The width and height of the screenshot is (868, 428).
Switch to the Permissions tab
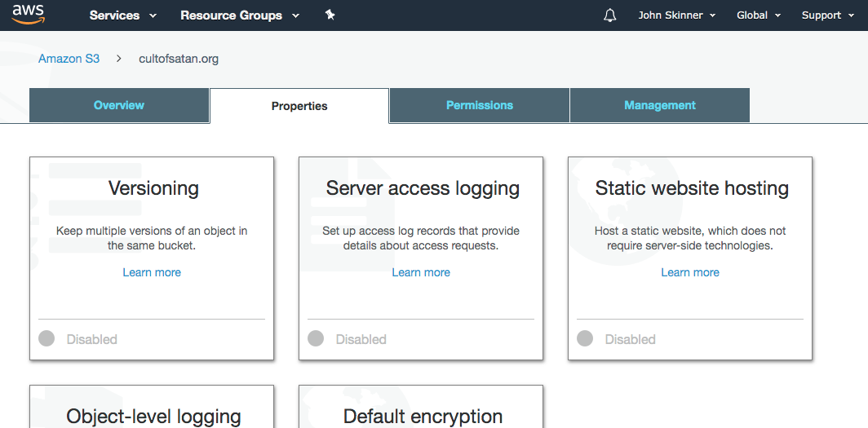480,105
